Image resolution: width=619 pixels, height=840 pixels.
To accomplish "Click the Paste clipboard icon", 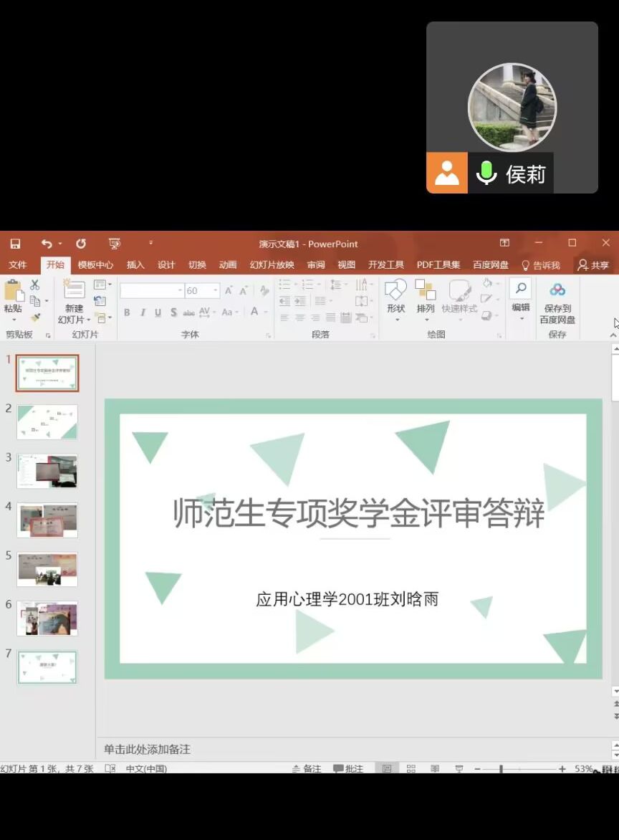I will click(12, 291).
